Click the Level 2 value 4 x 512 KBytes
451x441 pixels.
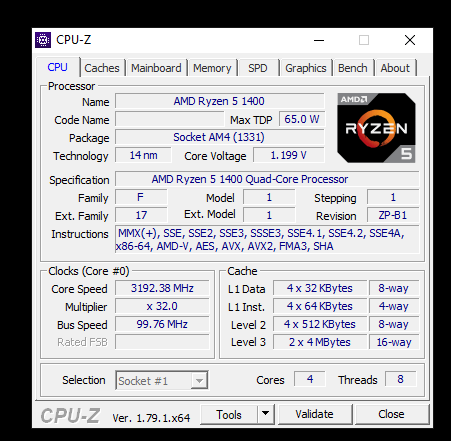(320, 324)
